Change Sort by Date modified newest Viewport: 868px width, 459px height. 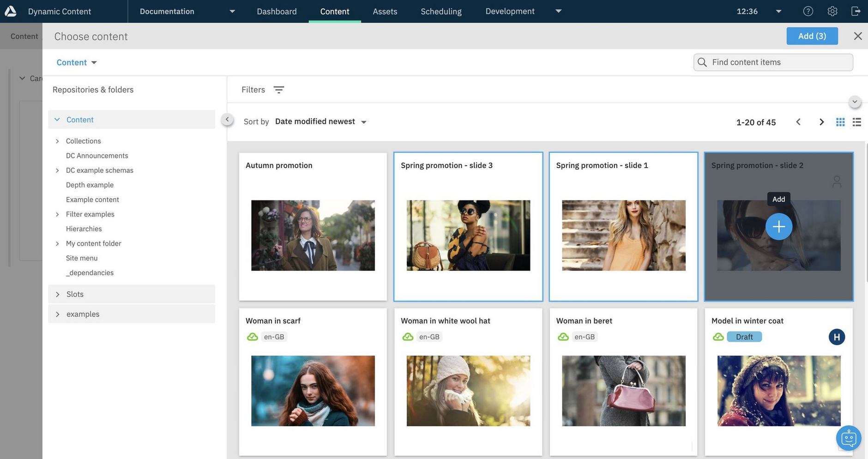320,122
